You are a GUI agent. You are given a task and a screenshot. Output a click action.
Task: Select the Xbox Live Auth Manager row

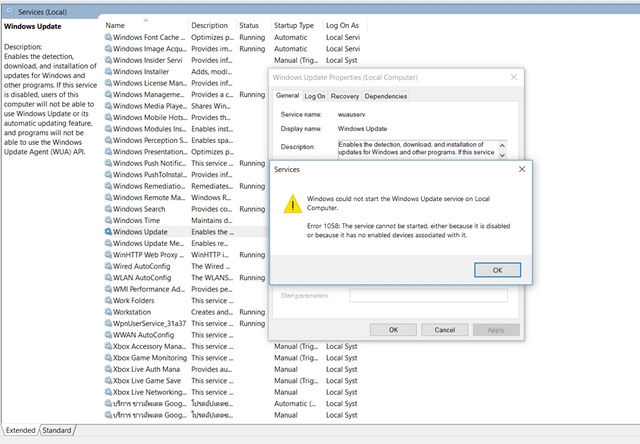coord(235,369)
